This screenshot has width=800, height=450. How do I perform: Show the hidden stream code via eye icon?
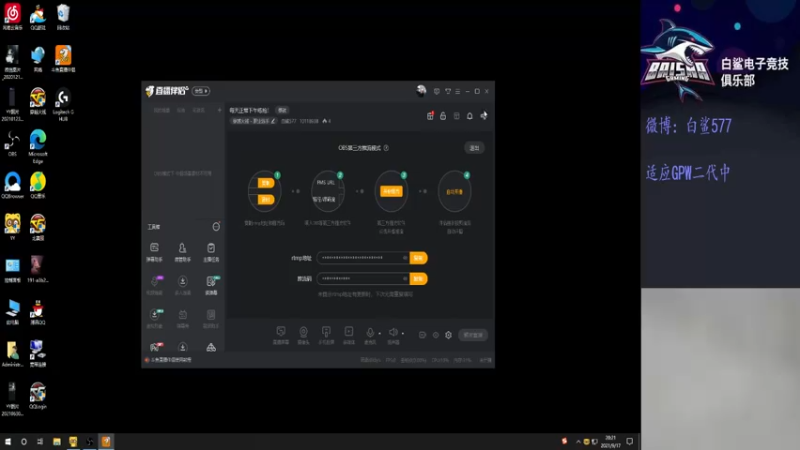pos(405,279)
